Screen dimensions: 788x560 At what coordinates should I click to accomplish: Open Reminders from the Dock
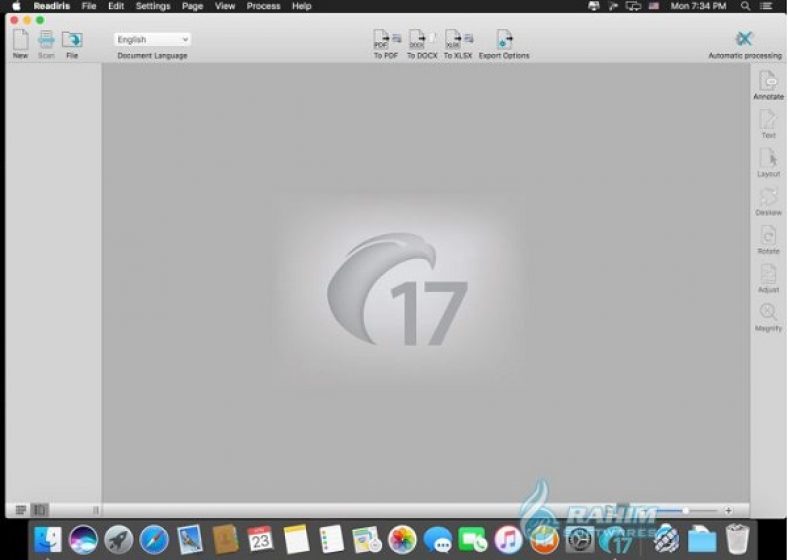click(x=331, y=540)
